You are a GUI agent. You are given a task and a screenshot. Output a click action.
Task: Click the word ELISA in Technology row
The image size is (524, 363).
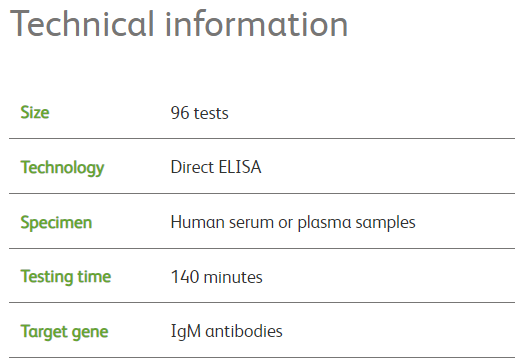pyautogui.click(x=240, y=167)
